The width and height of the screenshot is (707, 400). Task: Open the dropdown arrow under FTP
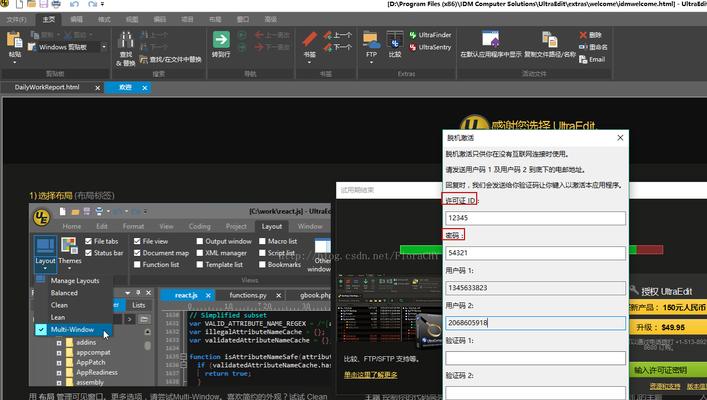371,62
